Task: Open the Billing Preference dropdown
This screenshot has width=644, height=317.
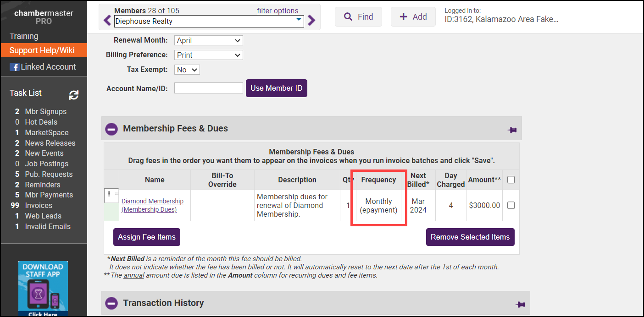Action: point(209,55)
